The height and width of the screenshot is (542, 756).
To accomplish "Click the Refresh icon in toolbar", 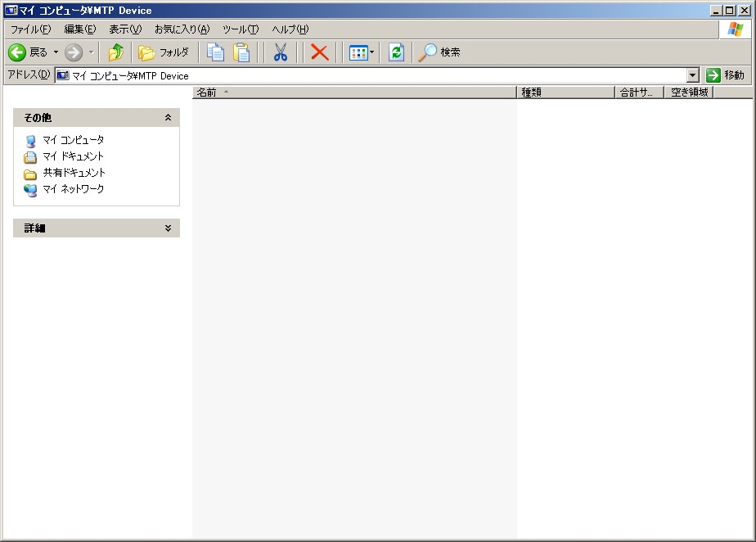I will [396, 52].
